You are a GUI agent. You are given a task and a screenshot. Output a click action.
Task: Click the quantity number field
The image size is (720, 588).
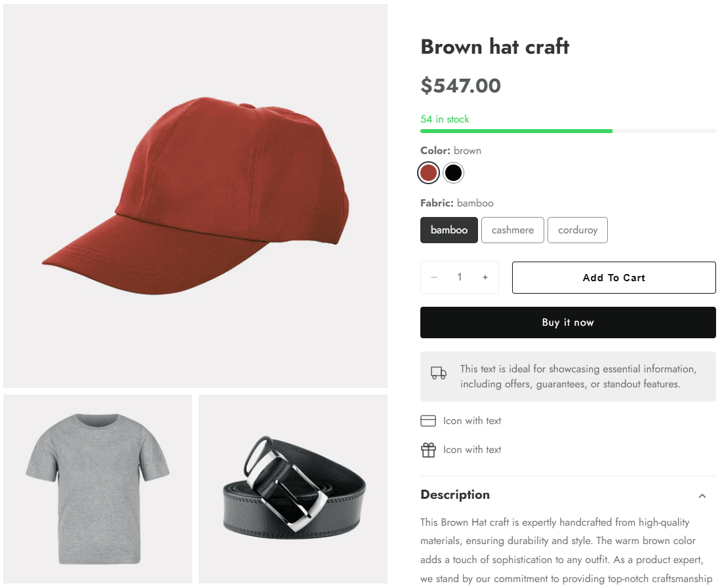click(x=460, y=277)
